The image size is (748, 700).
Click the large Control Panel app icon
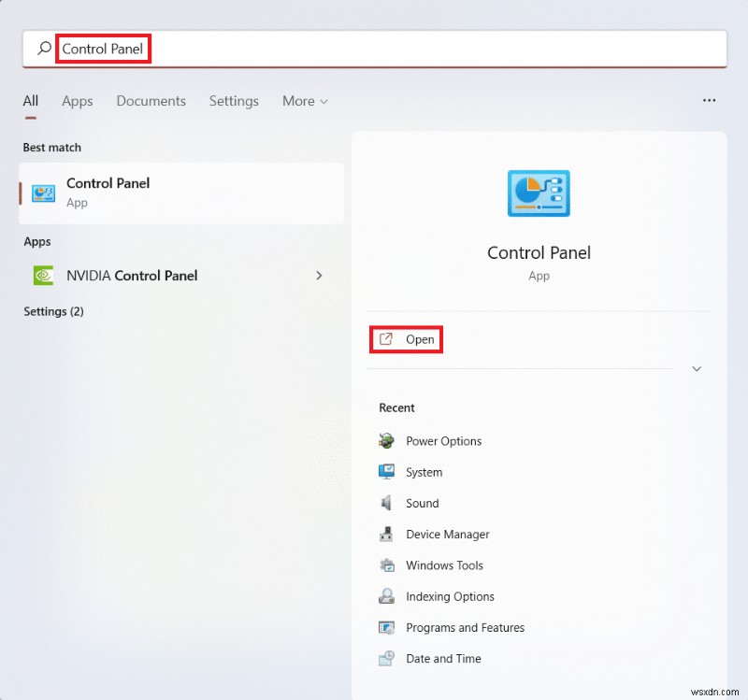click(539, 193)
